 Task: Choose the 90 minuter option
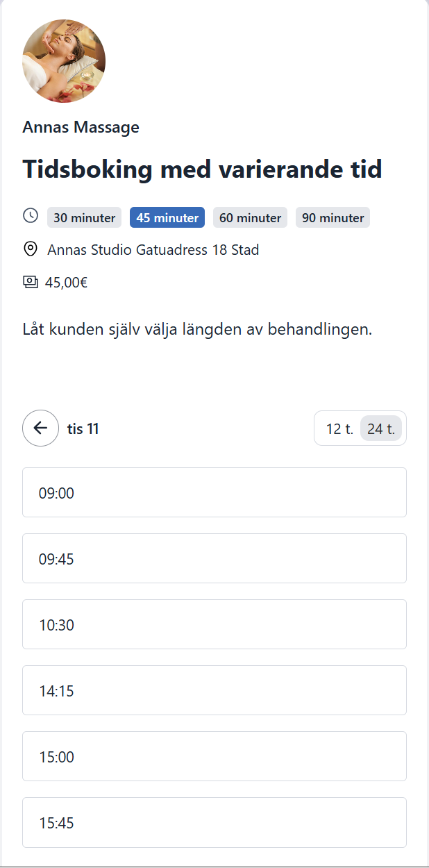(x=333, y=217)
